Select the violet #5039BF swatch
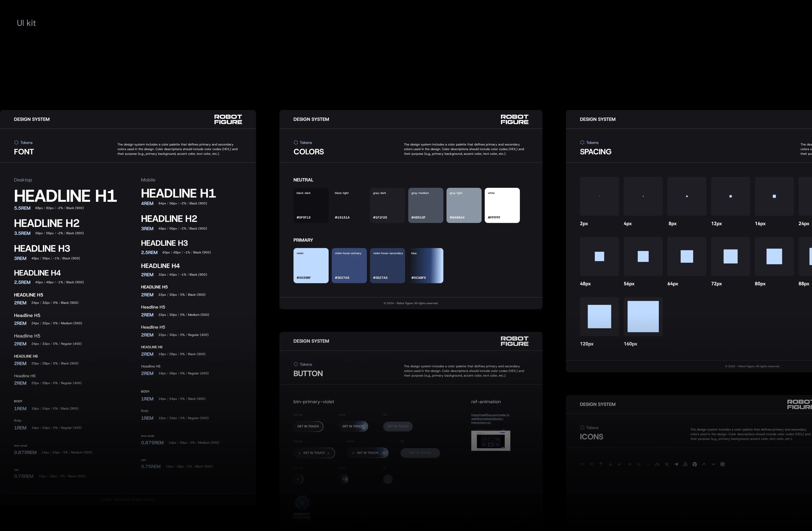The height and width of the screenshot is (531, 812). [x=311, y=265]
